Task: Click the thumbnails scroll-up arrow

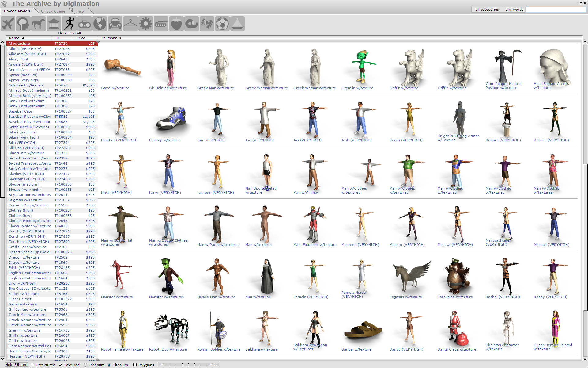Action: 585,42
